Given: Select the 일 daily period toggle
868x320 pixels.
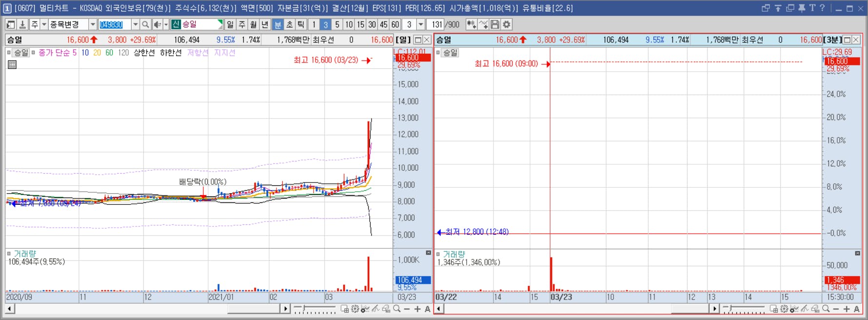Looking at the screenshot, I should [x=230, y=24].
